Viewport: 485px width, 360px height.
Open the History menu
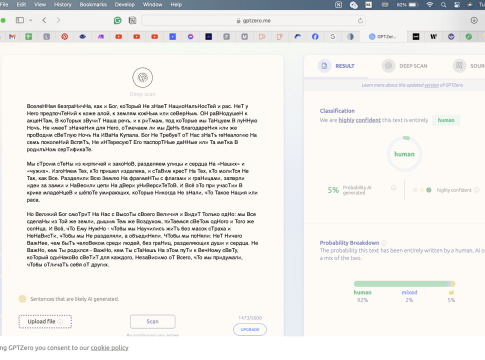[x=63, y=5]
